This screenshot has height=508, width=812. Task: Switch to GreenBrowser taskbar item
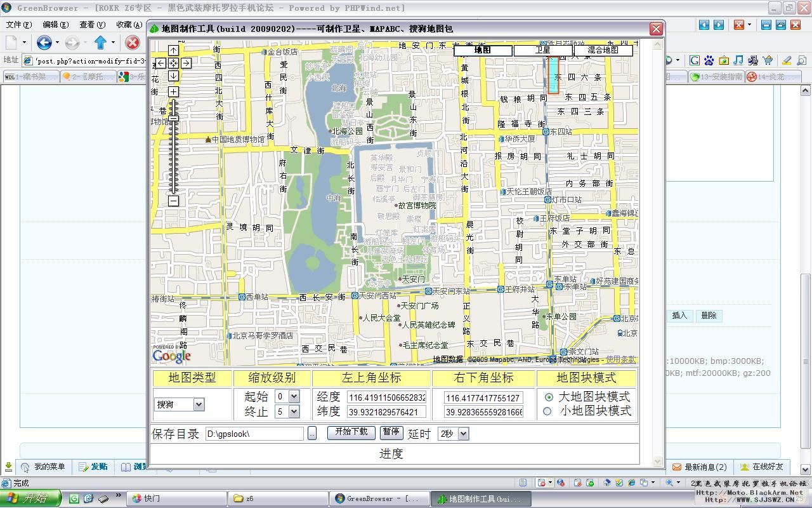380,498
